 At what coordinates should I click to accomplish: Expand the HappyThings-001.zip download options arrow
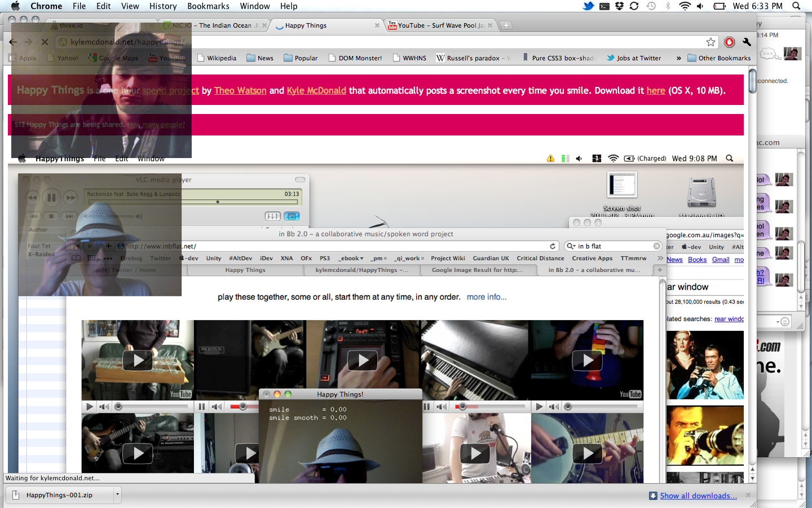[x=117, y=495]
